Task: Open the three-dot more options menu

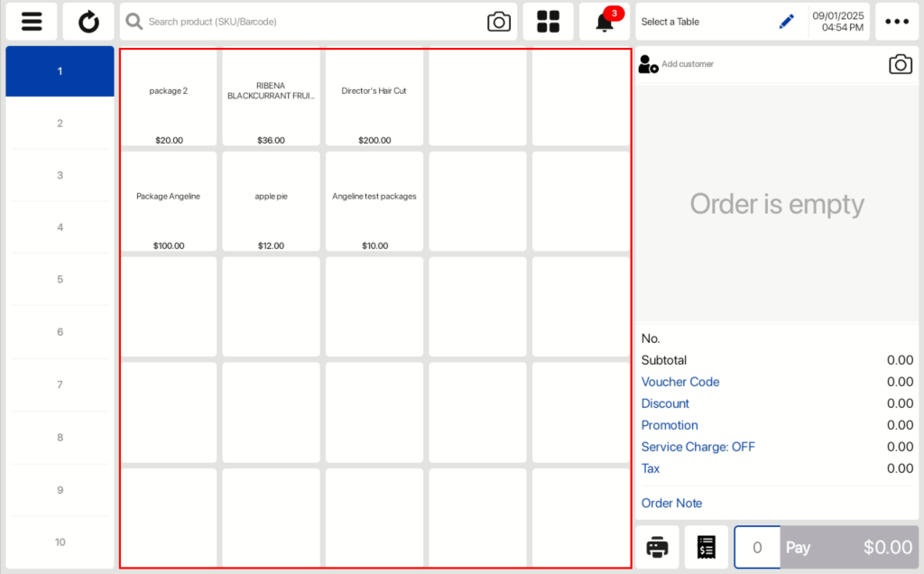Action: pos(897,22)
